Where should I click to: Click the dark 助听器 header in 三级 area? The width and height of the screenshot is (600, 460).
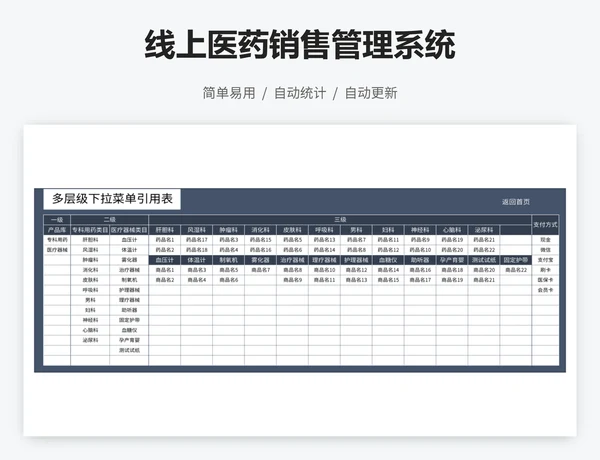coord(420,260)
